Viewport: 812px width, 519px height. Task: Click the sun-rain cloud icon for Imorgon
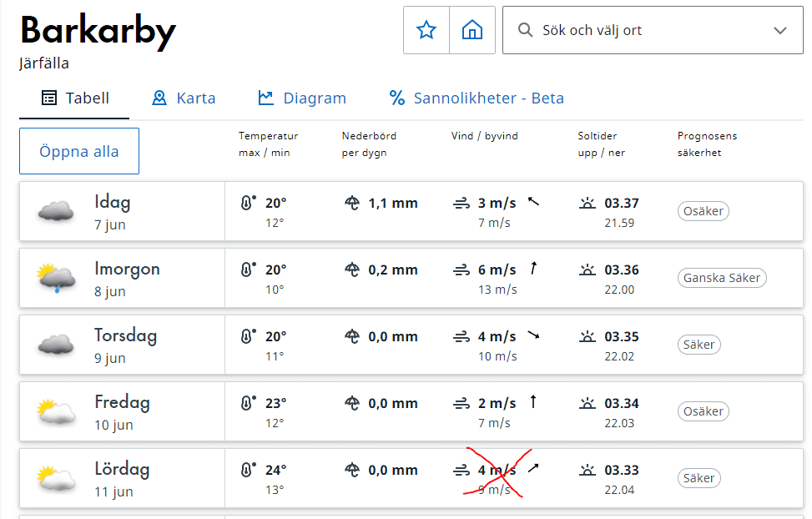point(57,278)
